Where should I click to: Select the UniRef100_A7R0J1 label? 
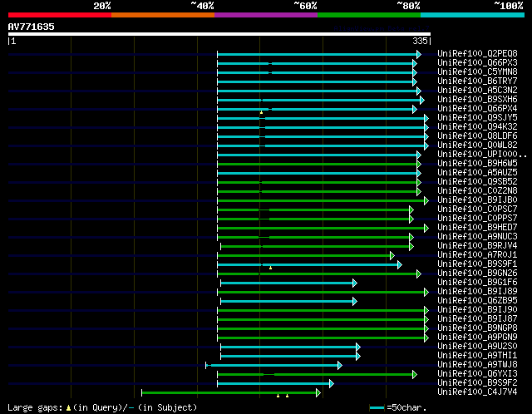click(477, 255)
